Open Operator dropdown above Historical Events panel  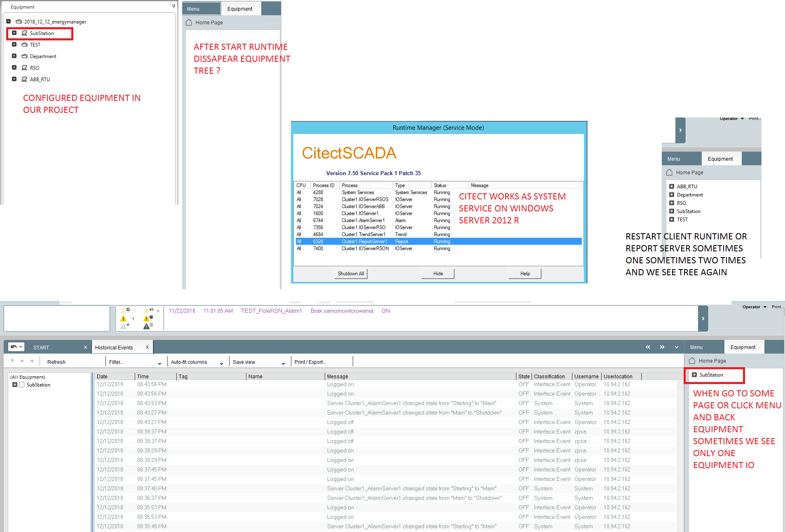click(755, 307)
